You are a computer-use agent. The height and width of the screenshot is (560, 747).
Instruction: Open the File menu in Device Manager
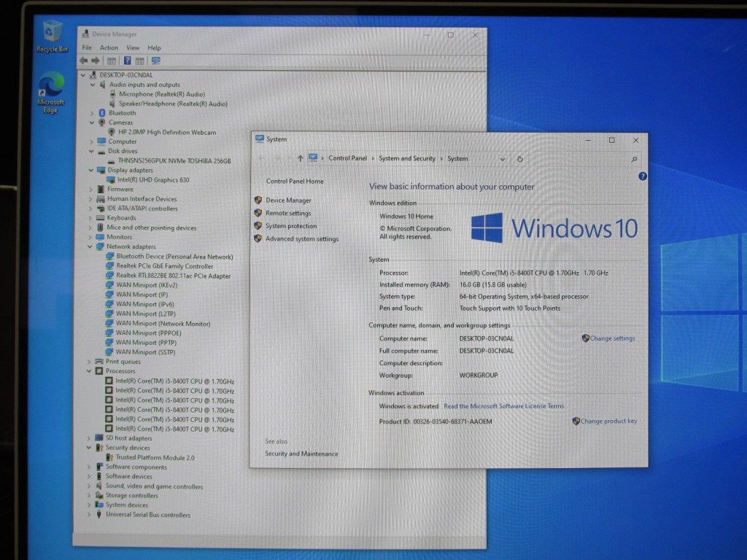pyautogui.click(x=87, y=47)
